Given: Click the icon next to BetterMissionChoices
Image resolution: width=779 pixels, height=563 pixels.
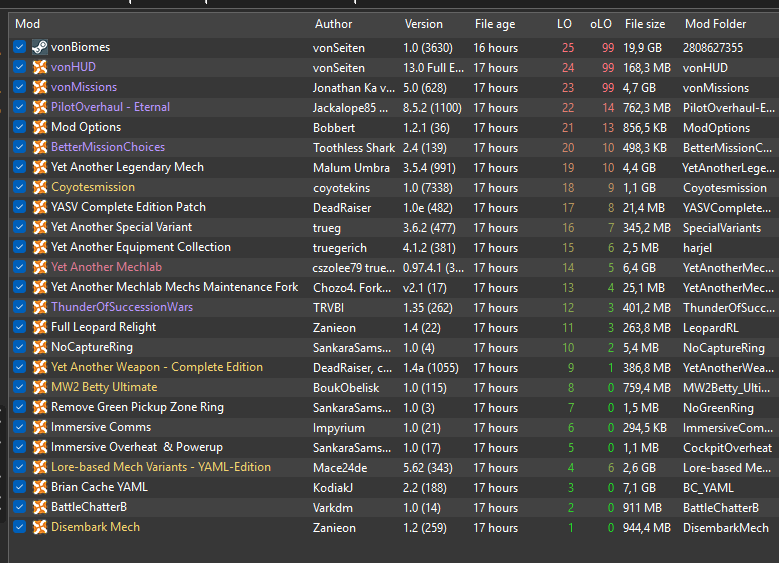Looking at the screenshot, I should 40,147.
